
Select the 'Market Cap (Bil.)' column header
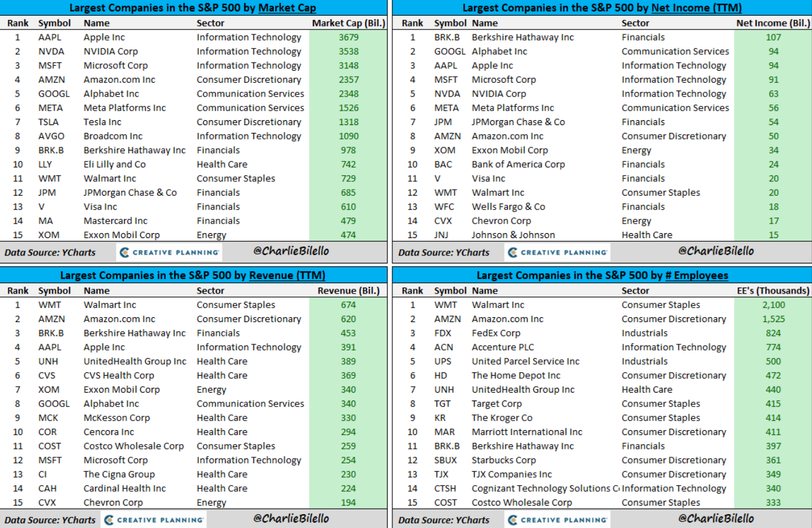[x=348, y=23]
